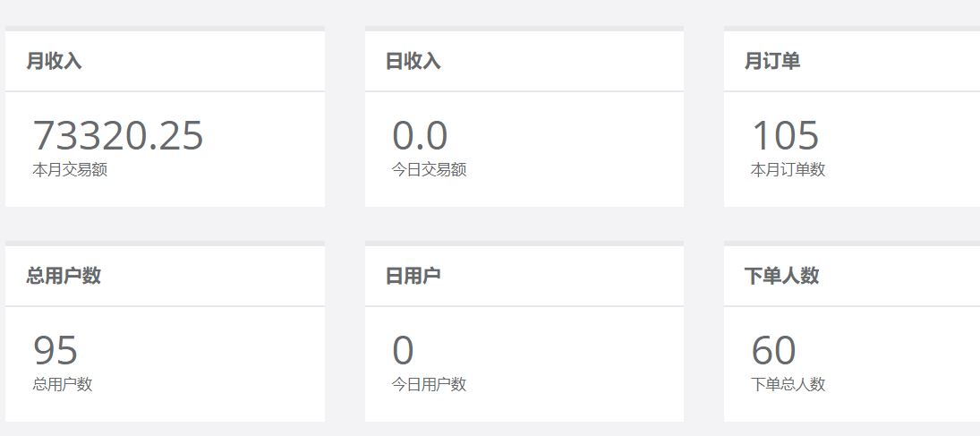Select the 0 value in 日用户 card

coord(403,350)
